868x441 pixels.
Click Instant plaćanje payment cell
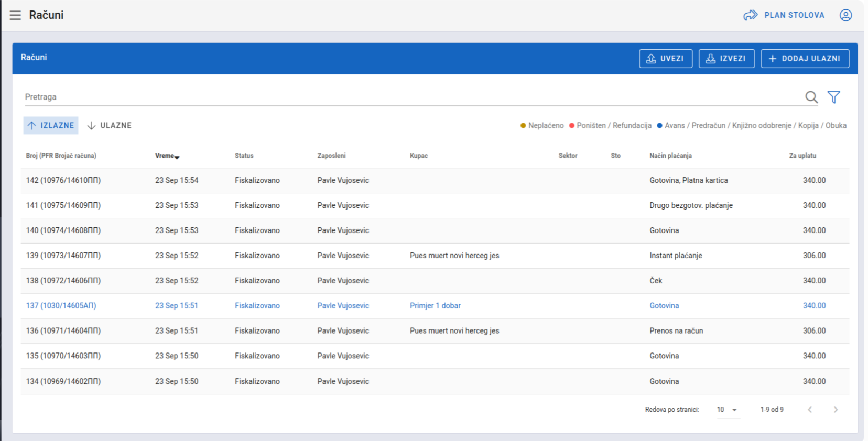(x=676, y=256)
